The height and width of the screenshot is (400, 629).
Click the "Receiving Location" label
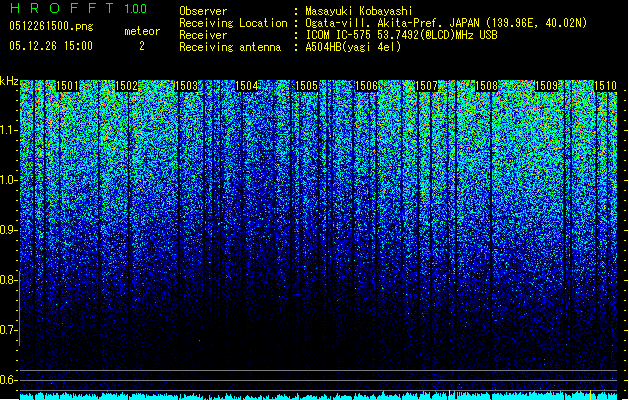coord(233,23)
